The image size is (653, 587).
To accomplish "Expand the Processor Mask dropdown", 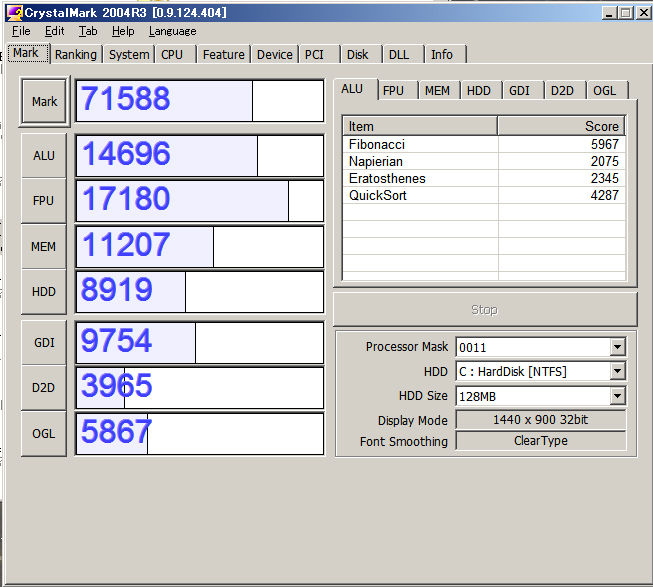I will tap(617, 347).
